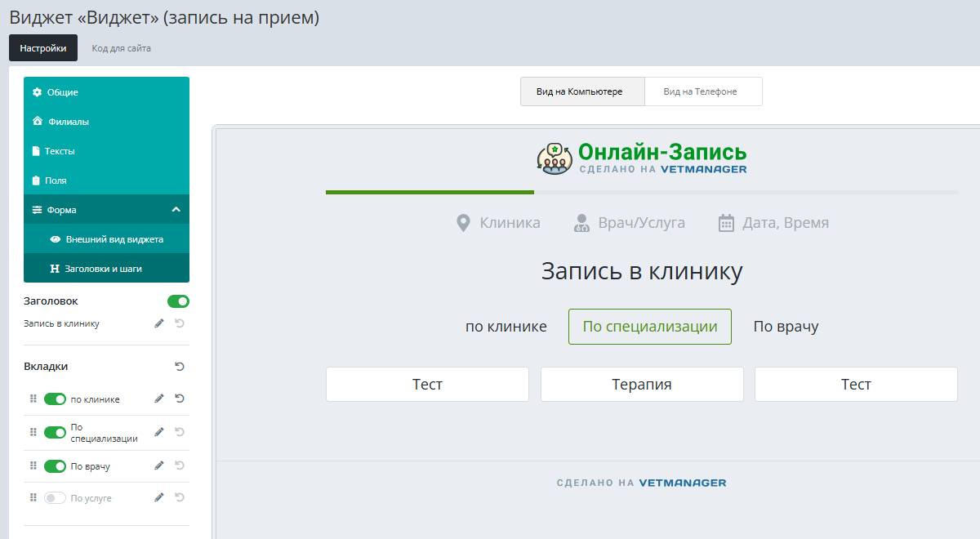Screen dimensions: 980x539
Task: Click the green step progress bar
Action: tap(430, 192)
